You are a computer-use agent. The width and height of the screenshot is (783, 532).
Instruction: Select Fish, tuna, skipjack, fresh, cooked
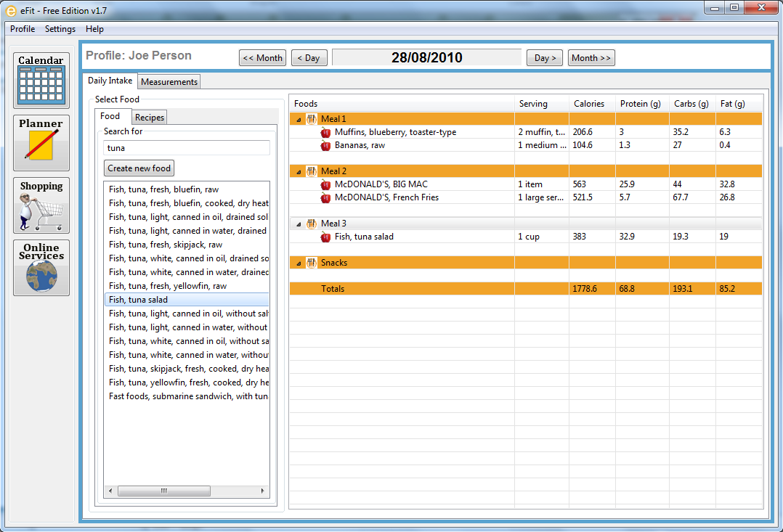click(187, 369)
